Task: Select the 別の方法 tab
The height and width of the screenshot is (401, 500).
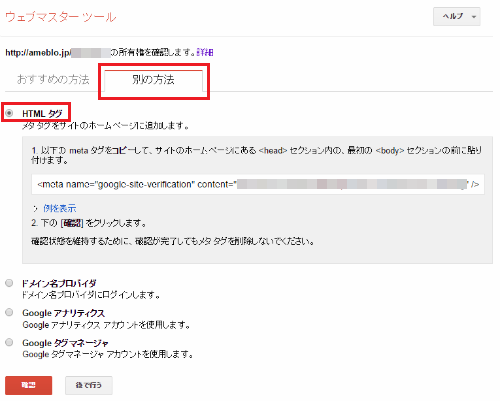Action: click(153, 80)
